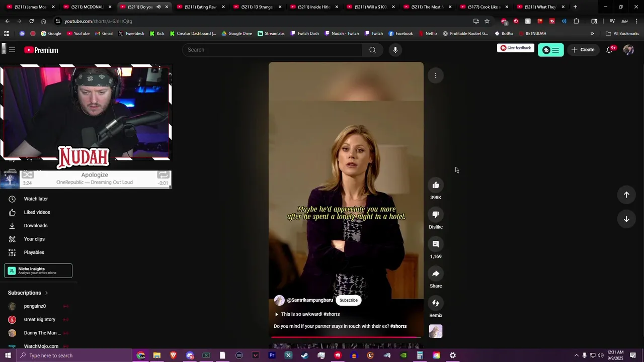Open the three-dot menu on the short
The width and height of the screenshot is (644, 362).
coord(436,75)
